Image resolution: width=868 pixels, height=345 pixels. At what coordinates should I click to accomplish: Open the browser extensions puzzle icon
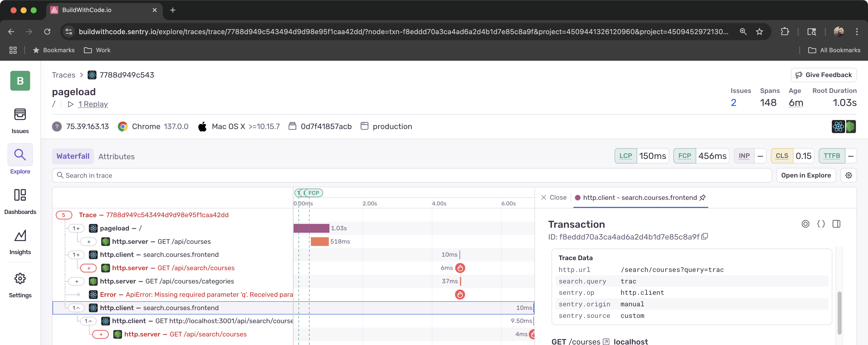[785, 31]
